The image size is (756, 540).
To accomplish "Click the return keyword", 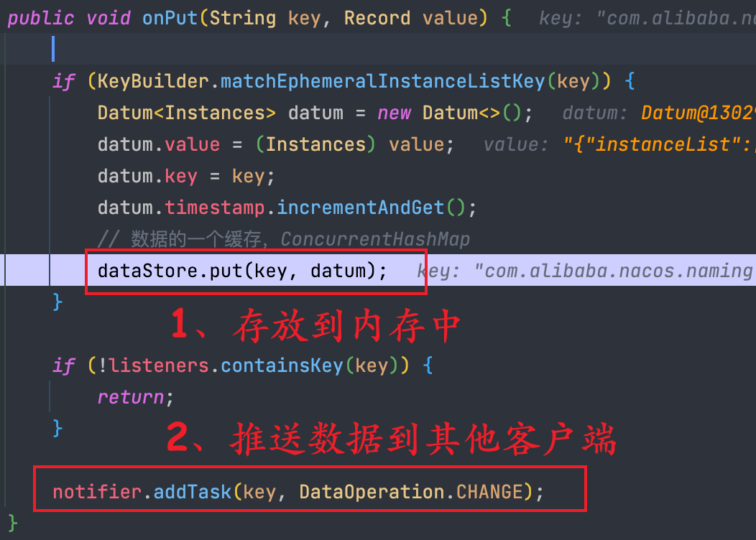I will pos(131,397).
